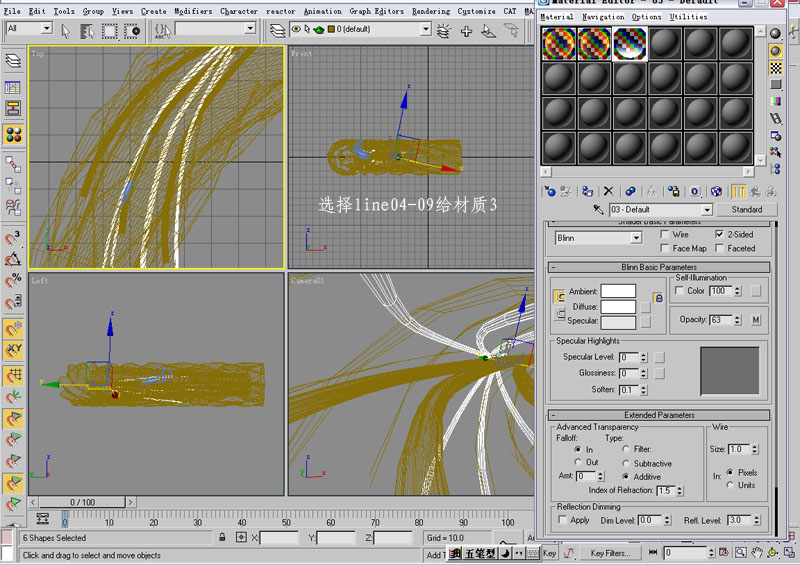Click Show Map in Viewport icon
Viewport: 800px width, 565px height.
[716, 191]
